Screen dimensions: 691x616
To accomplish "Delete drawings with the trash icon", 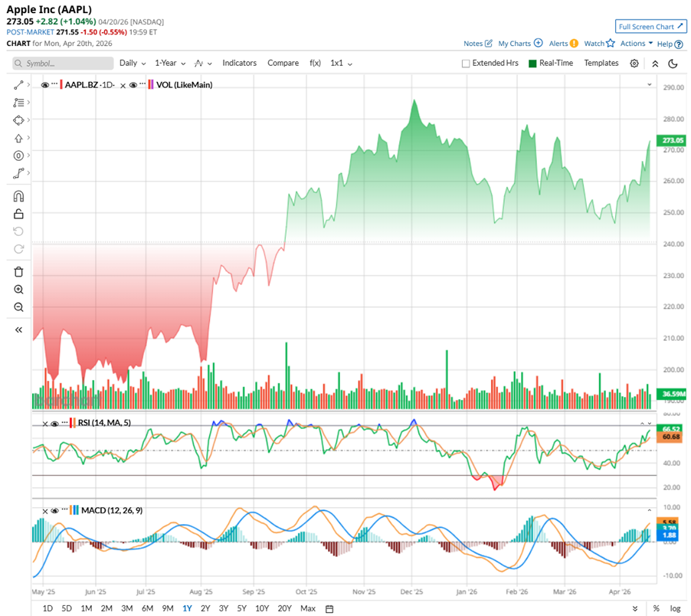I will 18,272.
